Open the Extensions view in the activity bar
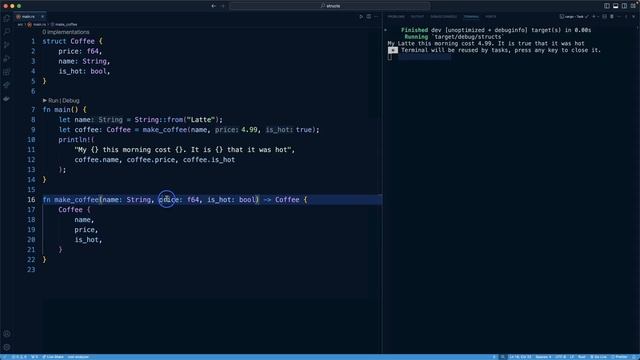This screenshot has width=640, height=360. coord(7,72)
